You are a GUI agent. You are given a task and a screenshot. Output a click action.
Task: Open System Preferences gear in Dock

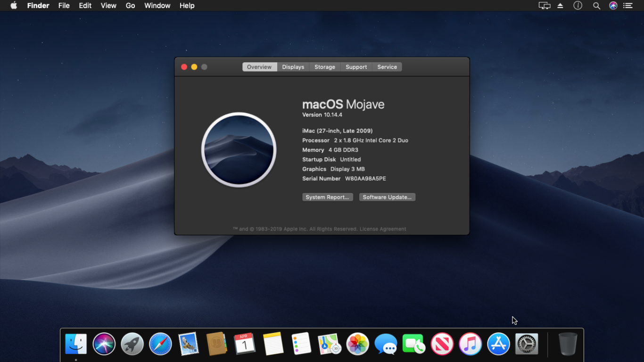(x=527, y=344)
